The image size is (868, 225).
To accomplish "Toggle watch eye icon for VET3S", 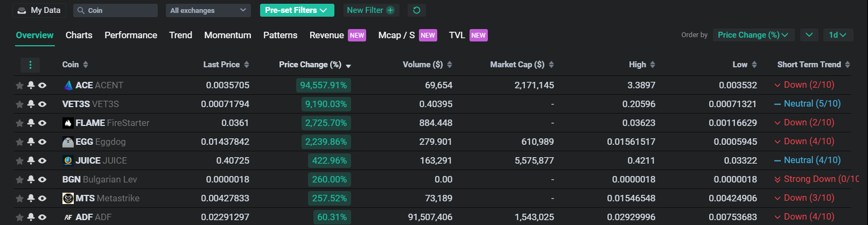I will click(42, 104).
